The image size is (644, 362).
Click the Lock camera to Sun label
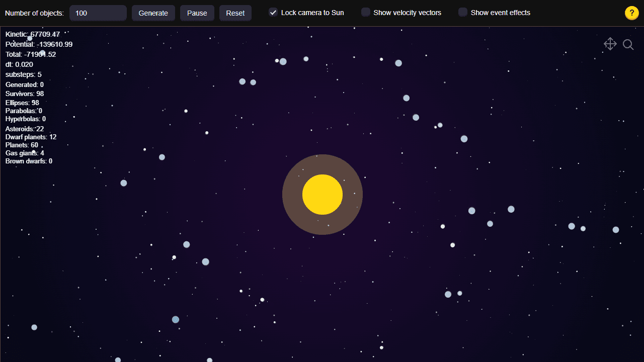coord(312,13)
